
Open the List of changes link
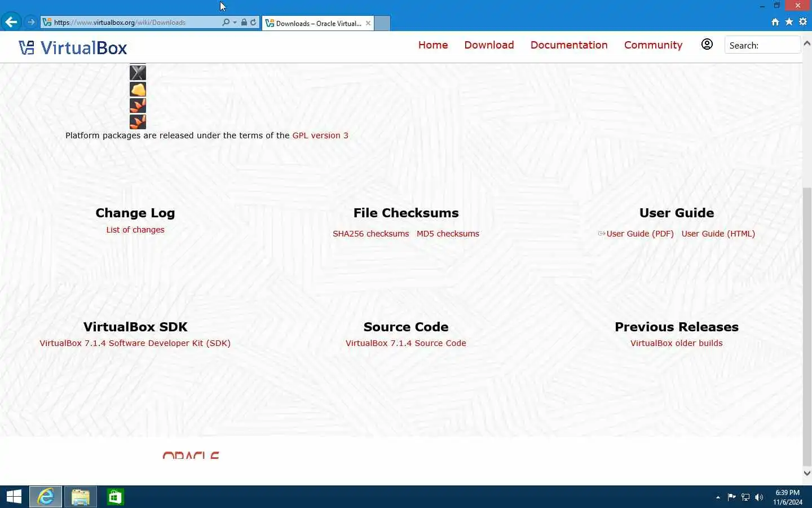(x=135, y=230)
